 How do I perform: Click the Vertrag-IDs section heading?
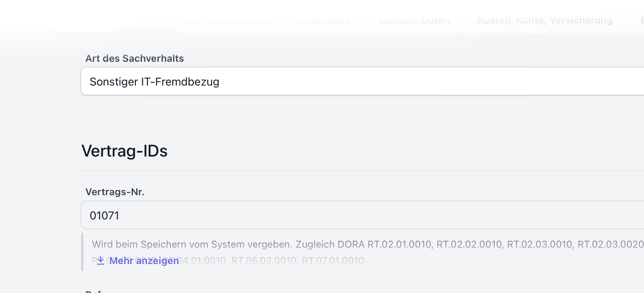(x=124, y=151)
